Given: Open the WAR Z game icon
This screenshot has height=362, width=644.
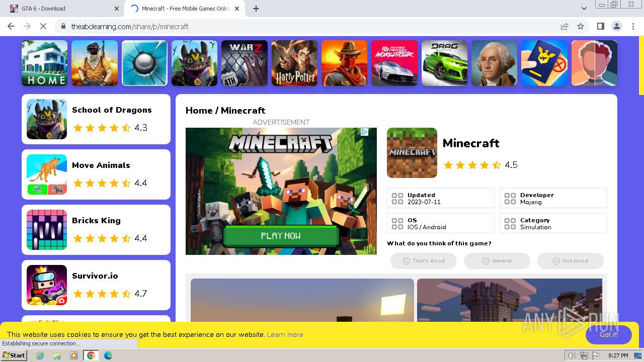Looking at the screenshot, I should [x=245, y=63].
